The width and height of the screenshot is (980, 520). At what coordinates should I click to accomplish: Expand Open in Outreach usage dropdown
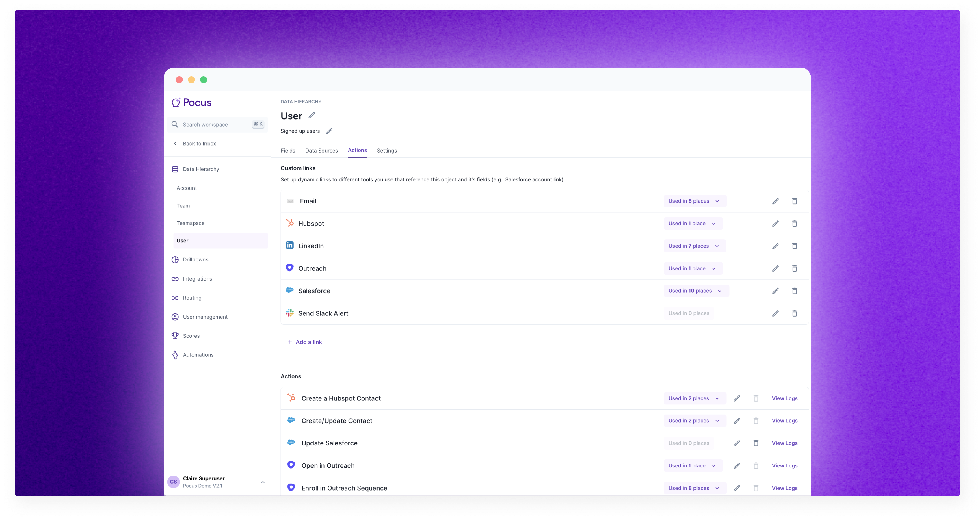tap(693, 466)
